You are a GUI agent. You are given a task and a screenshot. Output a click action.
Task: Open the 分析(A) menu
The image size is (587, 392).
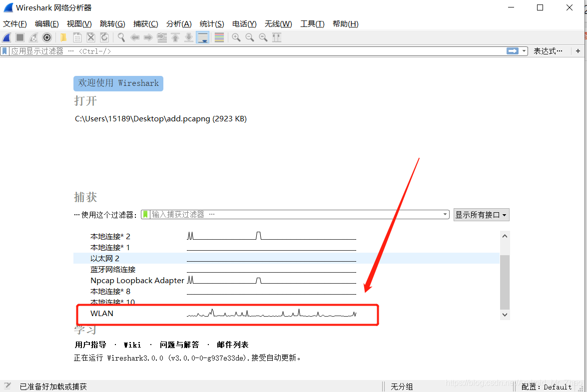point(179,24)
